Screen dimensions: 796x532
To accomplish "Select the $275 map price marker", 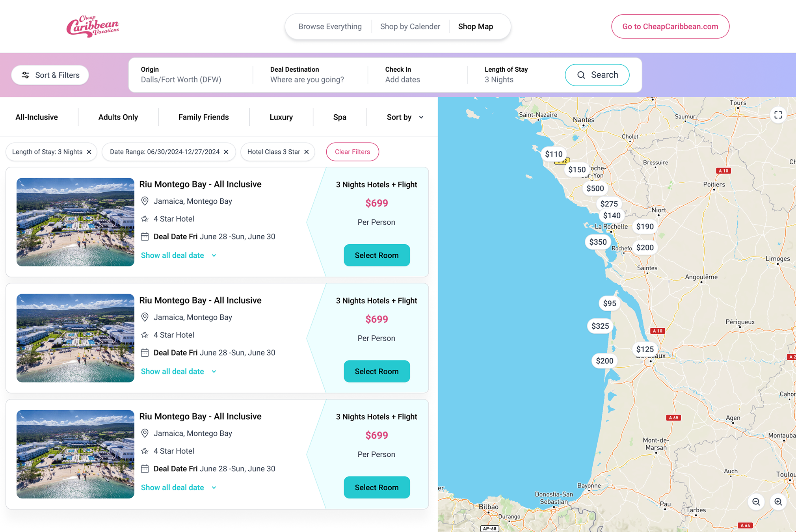I will tap(609, 204).
